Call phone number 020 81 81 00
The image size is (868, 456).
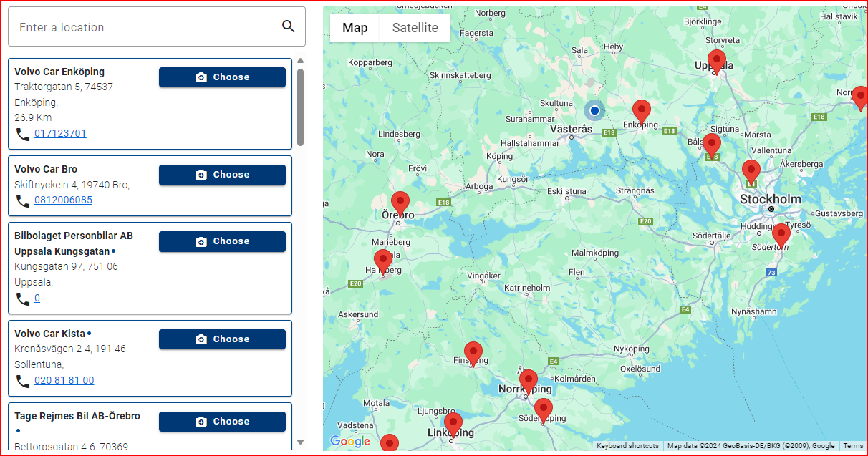[x=64, y=380]
